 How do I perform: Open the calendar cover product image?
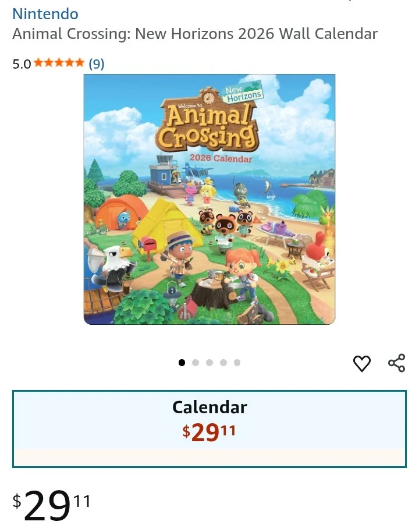click(x=210, y=199)
